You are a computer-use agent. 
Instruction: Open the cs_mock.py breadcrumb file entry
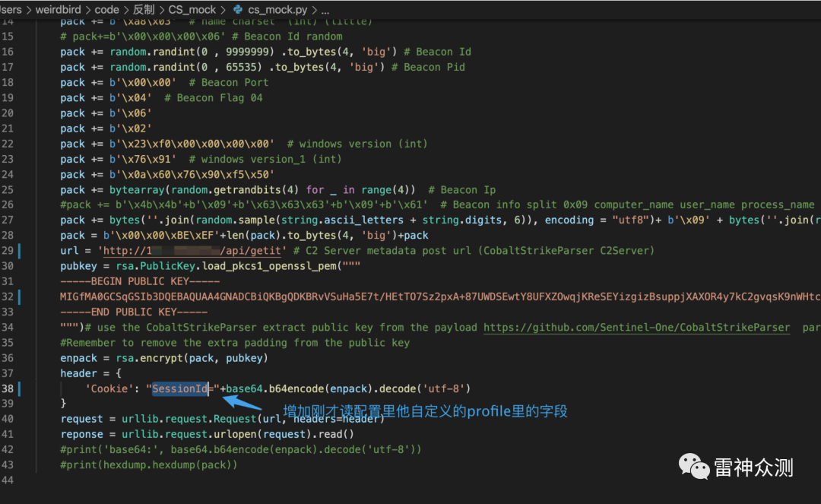click(277, 9)
